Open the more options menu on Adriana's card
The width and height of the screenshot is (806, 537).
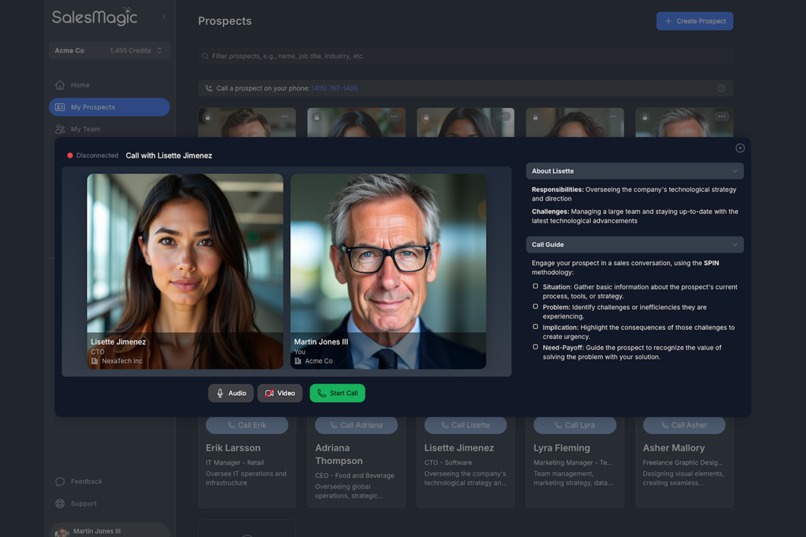(394, 117)
